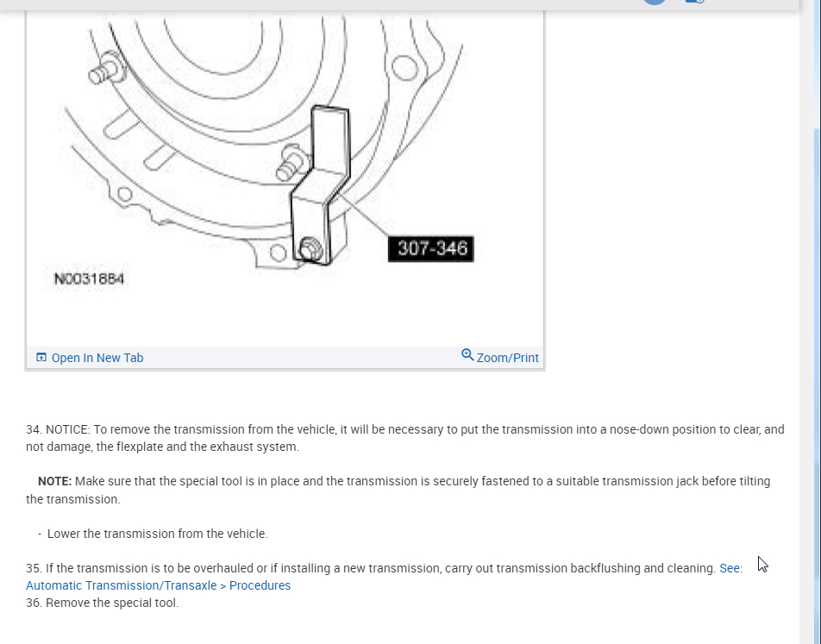Click the new-tab icon beside Open In New Tab

point(41,357)
